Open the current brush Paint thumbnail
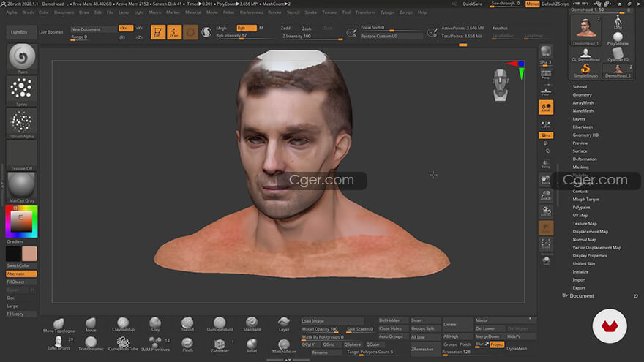 (22, 58)
